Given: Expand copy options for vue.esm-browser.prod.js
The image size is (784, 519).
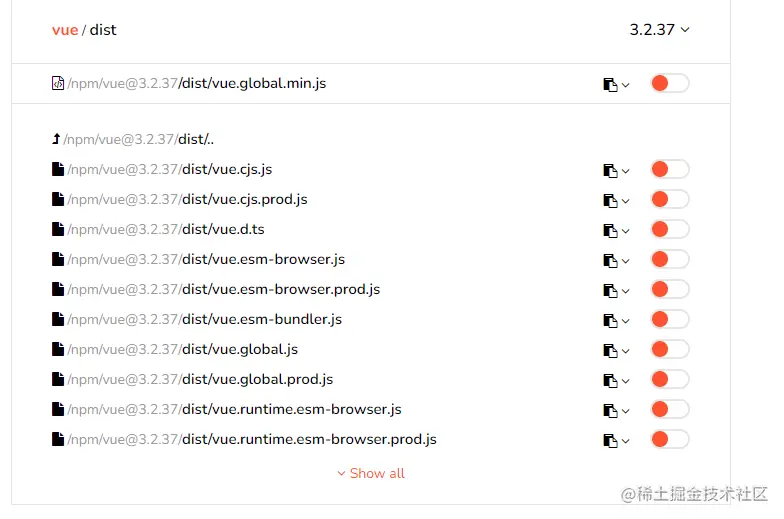Looking at the screenshot, I should pos(626,291).
